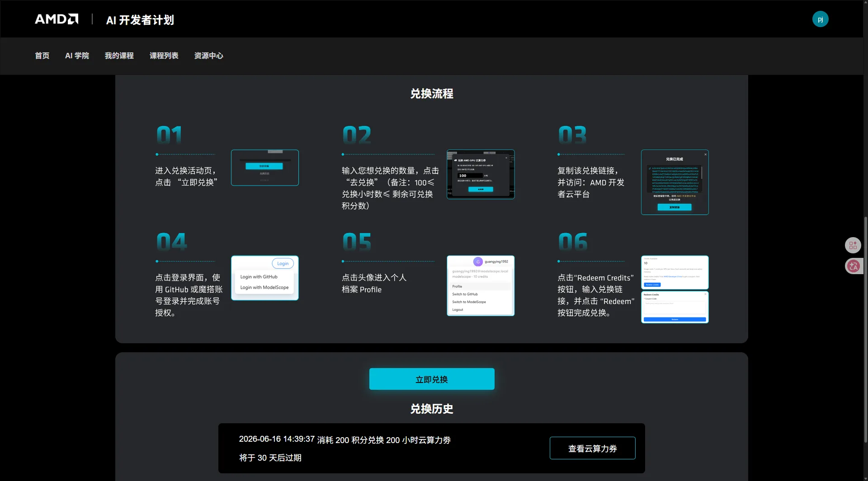Click step 03 text 复制该兑换链接

pyautogui.click(x=591, y=182)
